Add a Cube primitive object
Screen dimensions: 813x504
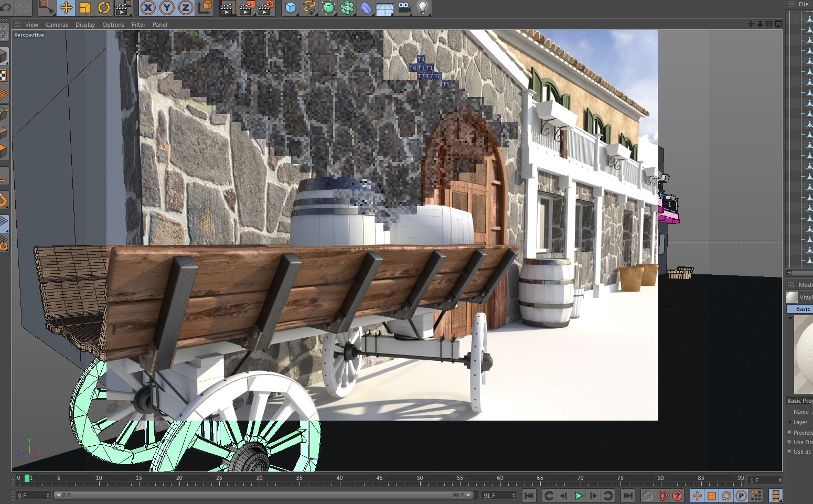coord(291,7)
